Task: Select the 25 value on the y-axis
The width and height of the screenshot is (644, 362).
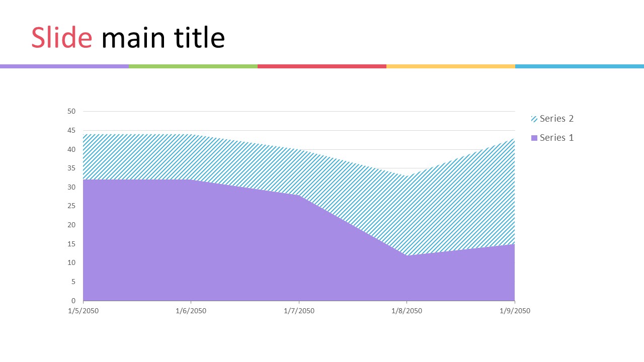Action: [71, 206]
